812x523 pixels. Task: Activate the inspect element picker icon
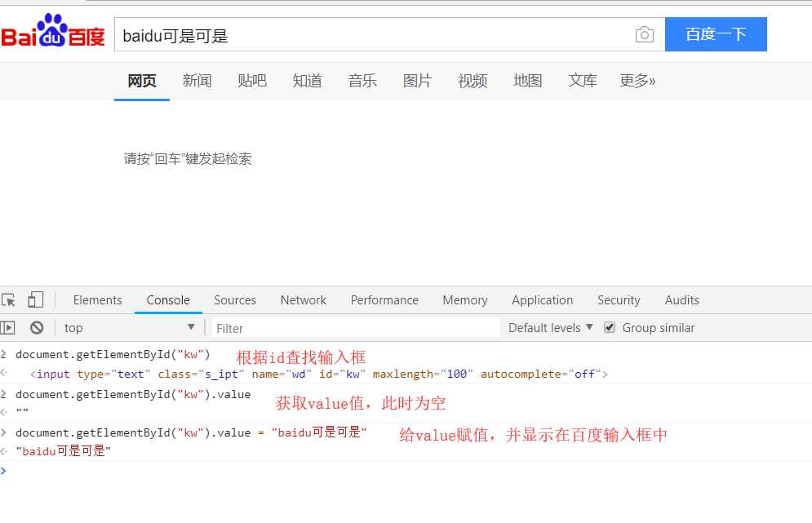pyautogui.click(x=8, y=299)
